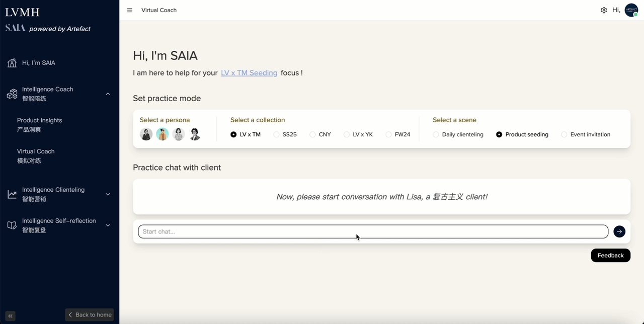
Task: Click the Set practice mode heading
Action: [x=167, y=98]
